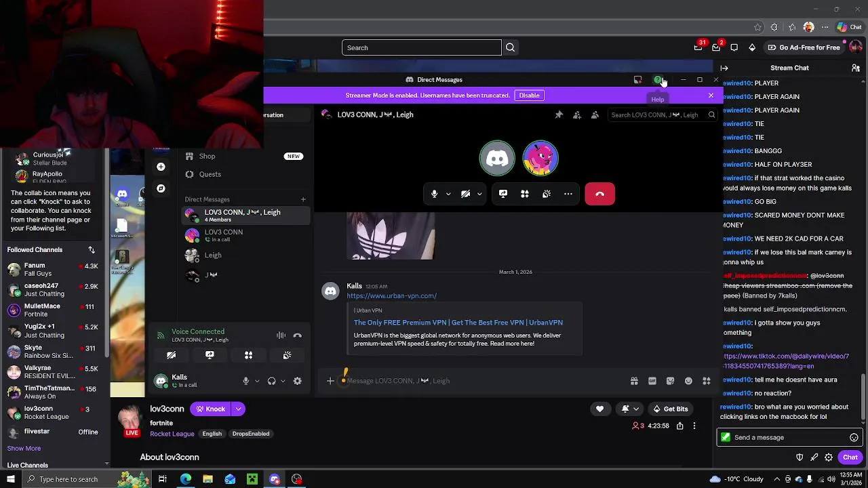Deafen audio in Discord user panel

tap(271, 381)
